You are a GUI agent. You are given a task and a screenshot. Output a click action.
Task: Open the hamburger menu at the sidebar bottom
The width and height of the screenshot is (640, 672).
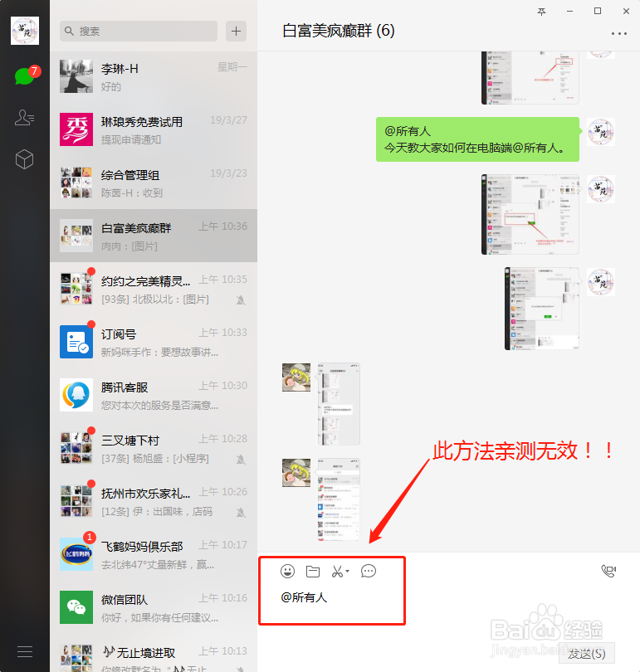(25, 651)
